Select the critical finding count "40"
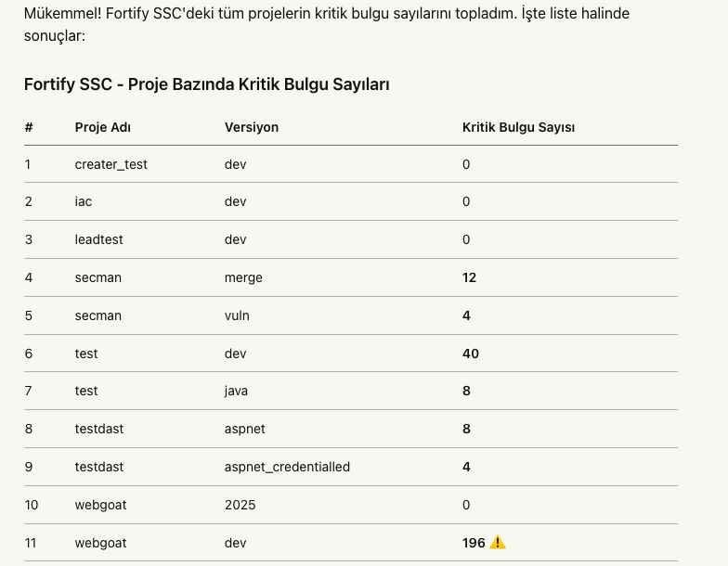This screenshot has width=728, height=566. pos(471,354)
